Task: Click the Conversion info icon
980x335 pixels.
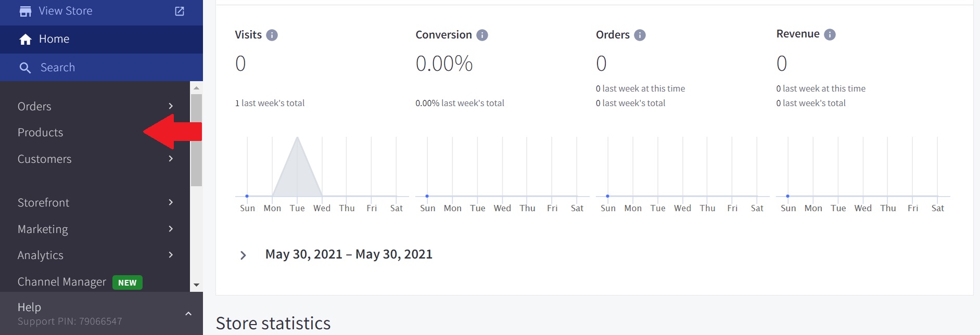Action: (x=482, y=35)
